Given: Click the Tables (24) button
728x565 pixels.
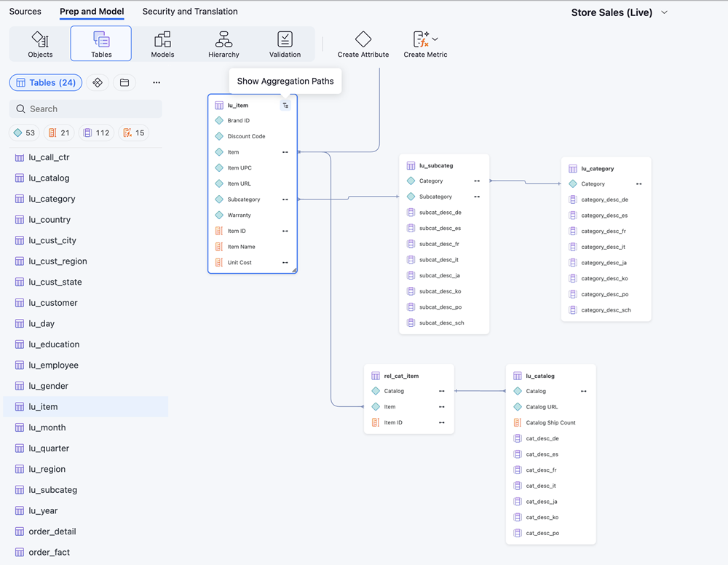Looking at the screenshot, I should click(x=46, y=82).
